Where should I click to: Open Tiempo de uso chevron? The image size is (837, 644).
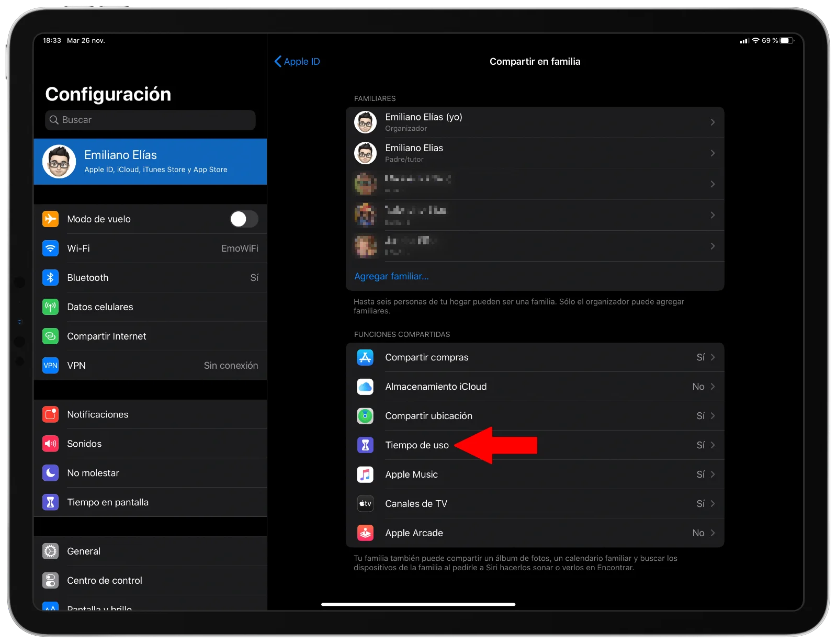point(712,445)
